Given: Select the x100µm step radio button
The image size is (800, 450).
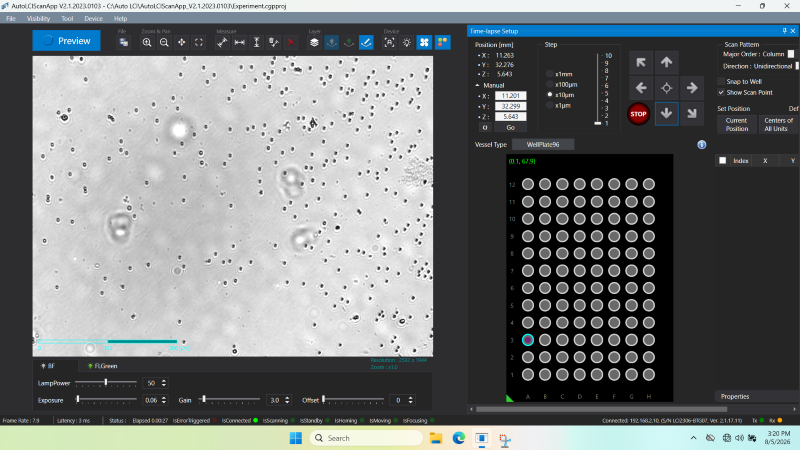Looking at the screenshot, I should coord(549,84).
